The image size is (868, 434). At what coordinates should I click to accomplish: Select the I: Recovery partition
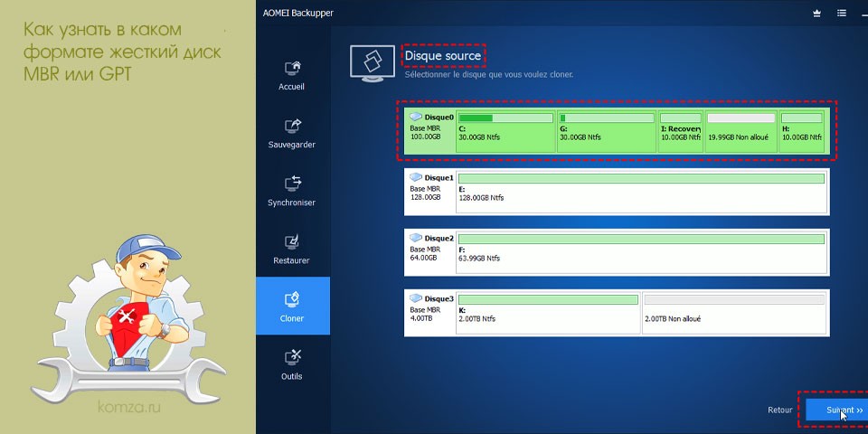coord(681,131)
